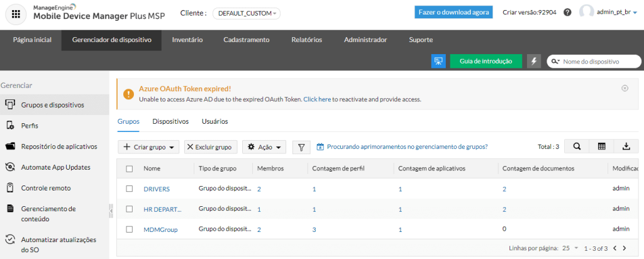Viewport: 644px width, 259px height.
Task: Click the 'Click here' reactivation link
Action: (317, 99)
